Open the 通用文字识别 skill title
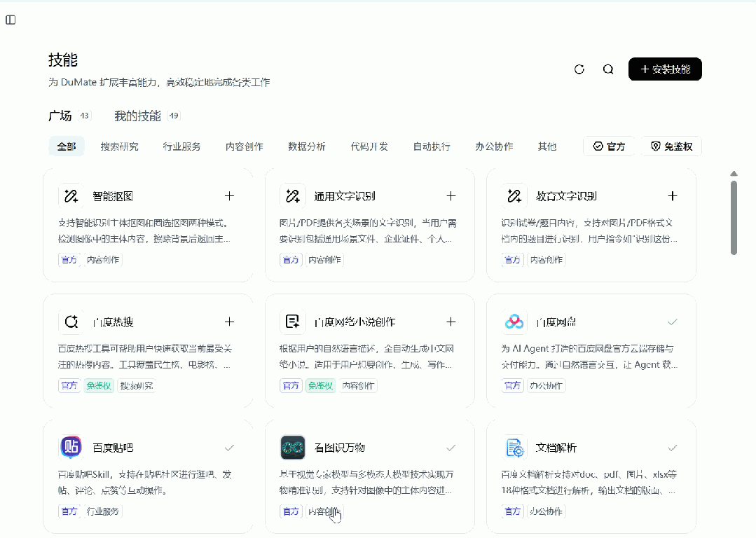 (x=345, y=196)
